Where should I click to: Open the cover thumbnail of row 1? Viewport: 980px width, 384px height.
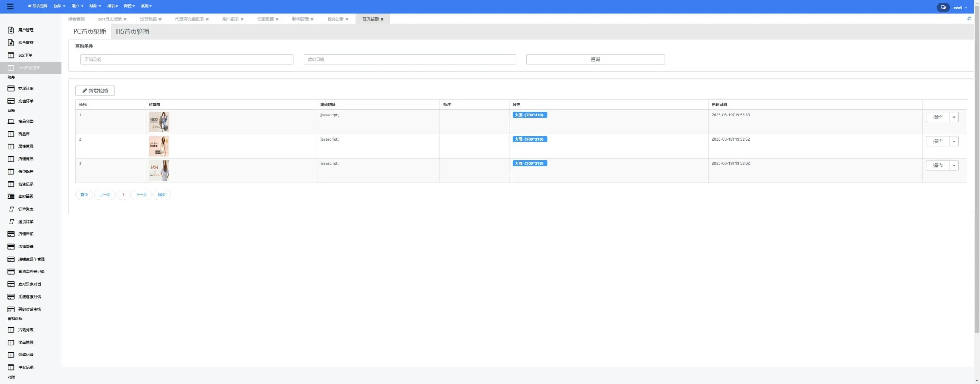[x=159, y=122]
